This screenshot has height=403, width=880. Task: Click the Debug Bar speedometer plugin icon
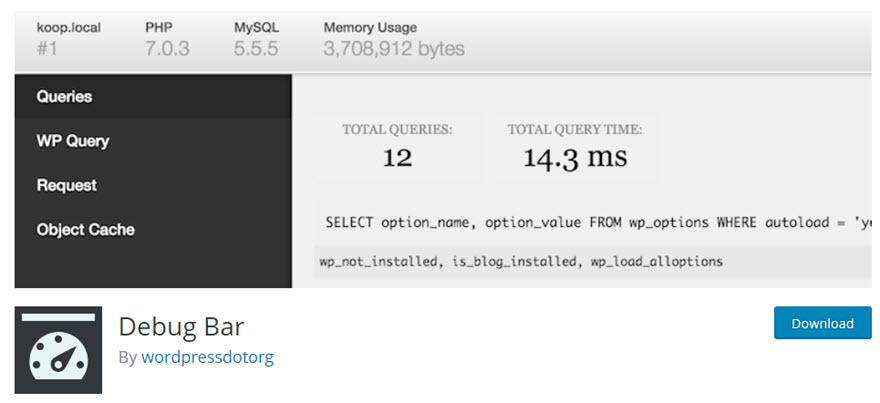click(x=58, y=349)
